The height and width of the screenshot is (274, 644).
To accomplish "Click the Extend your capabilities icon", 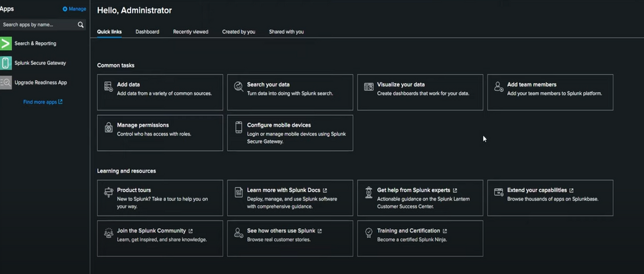I will (498, 192).
